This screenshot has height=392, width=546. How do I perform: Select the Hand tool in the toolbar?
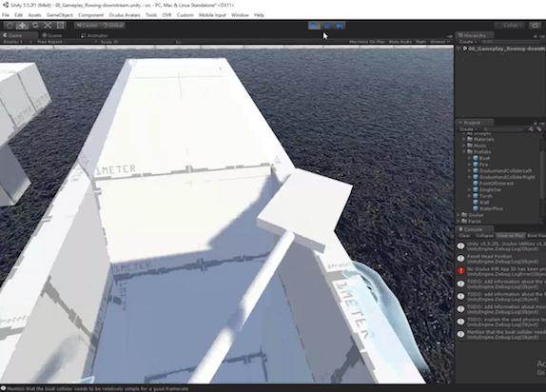coord(10,26)
